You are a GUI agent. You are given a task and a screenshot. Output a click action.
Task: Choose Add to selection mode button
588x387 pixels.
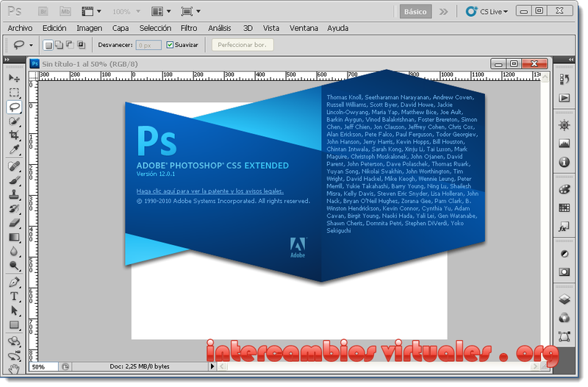(x=59, y=45)
